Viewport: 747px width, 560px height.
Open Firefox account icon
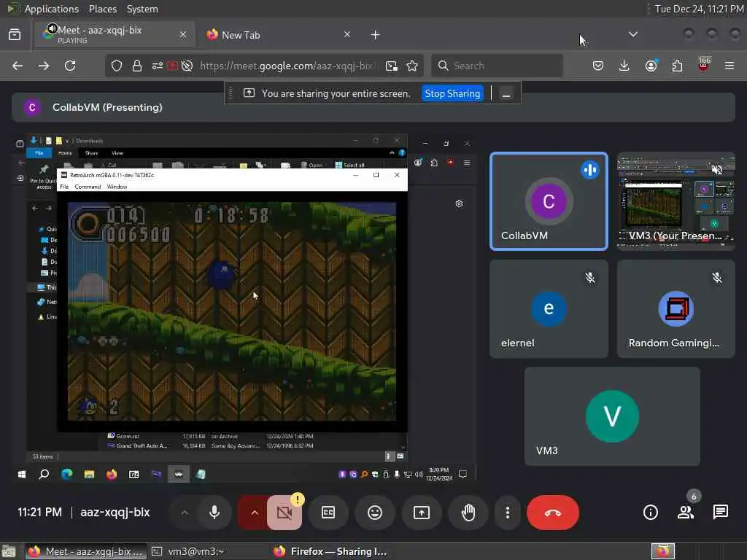pos(651,66)
